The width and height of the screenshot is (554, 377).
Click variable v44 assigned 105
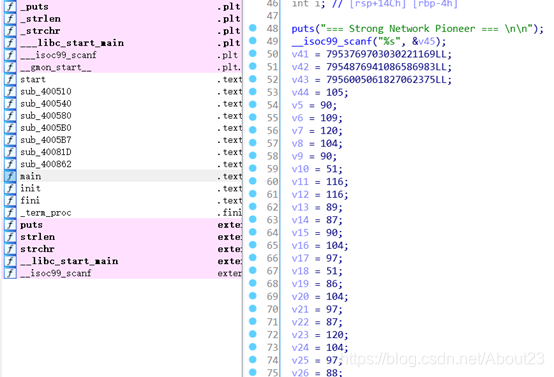pos(300,92)
